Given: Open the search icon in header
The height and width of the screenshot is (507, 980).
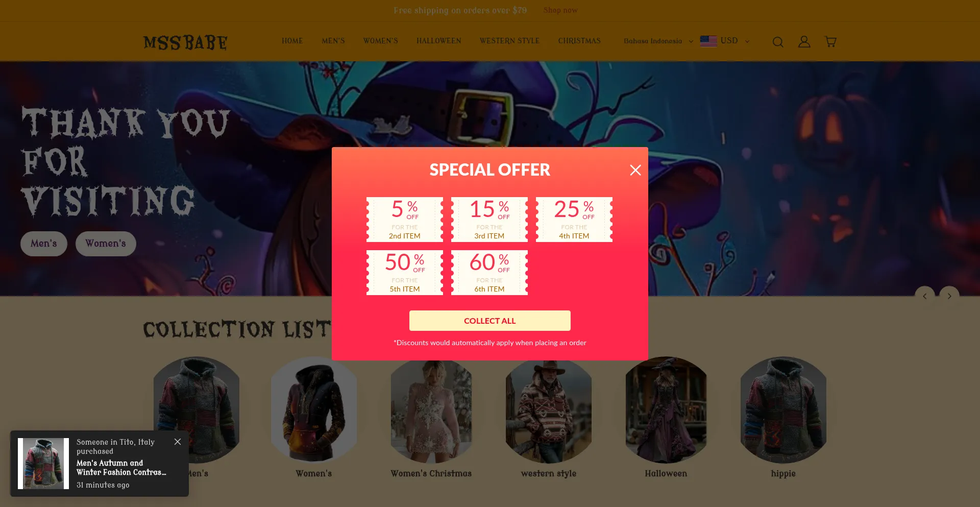Looking at the screenshot, I should pos(778,42).
